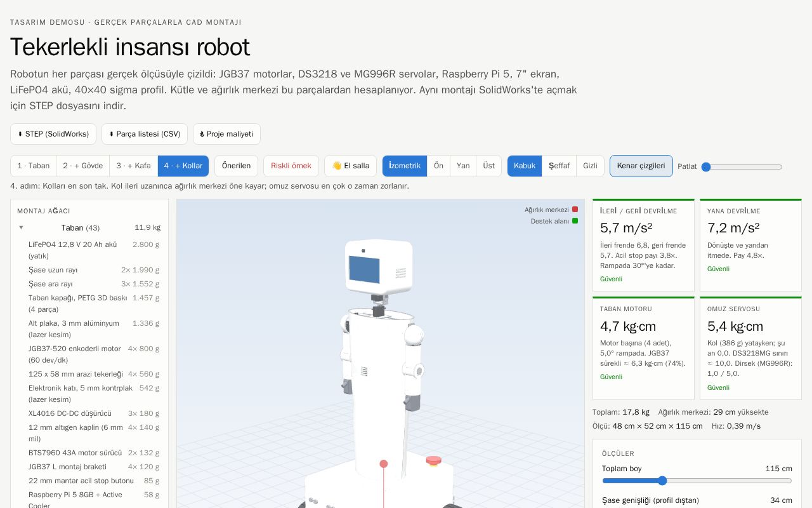The width and height of the screenshot is (812, 508).
Task: Open the Proje maliyeti button
Action: point(226,134)
